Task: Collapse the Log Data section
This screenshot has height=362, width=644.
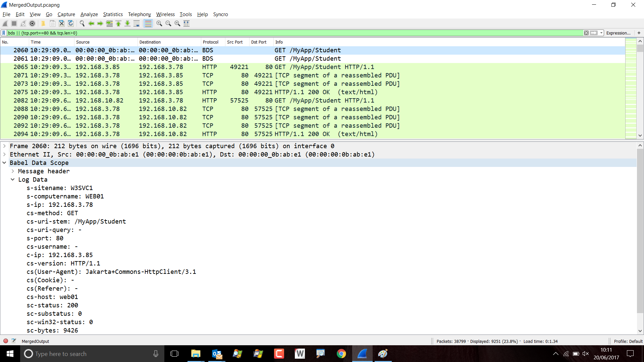Action: (x=13, y=180)
